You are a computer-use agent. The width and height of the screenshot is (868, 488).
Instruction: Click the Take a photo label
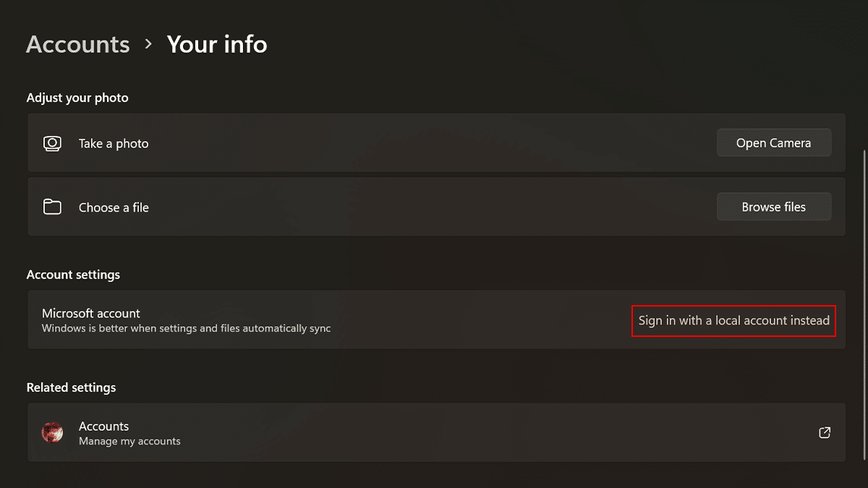(114, 144)
